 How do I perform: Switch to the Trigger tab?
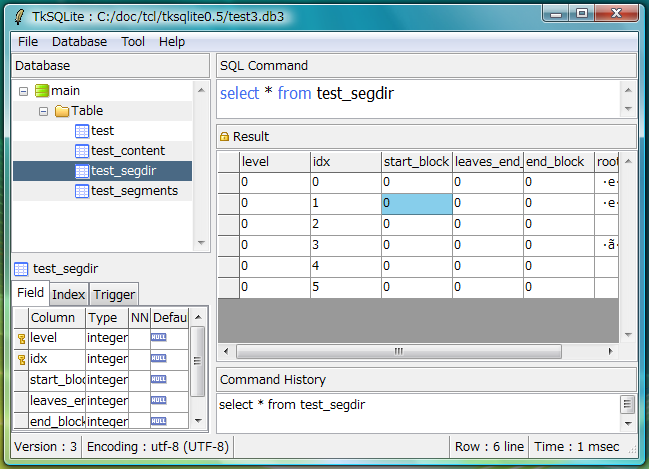113,294
